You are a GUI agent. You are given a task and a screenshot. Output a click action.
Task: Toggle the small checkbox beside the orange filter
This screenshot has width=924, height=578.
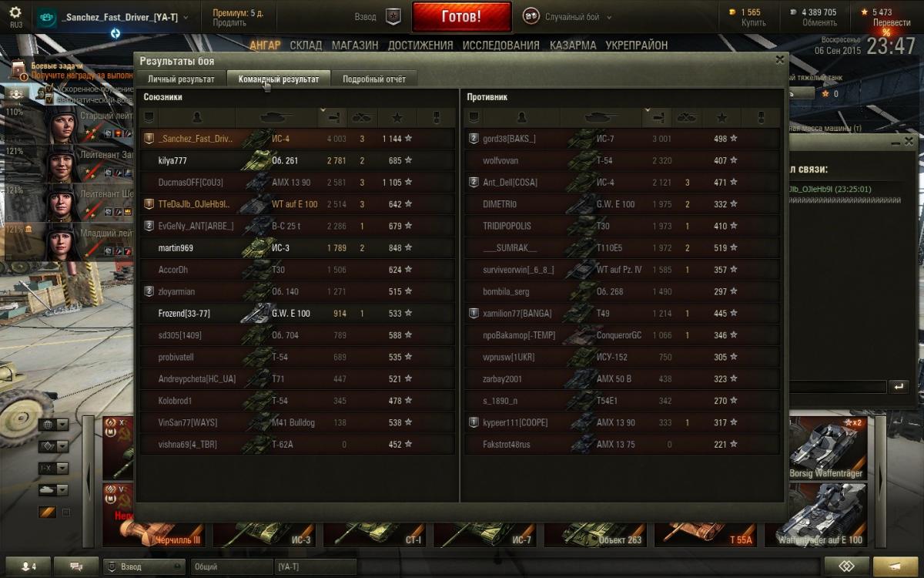click(66, 512)
